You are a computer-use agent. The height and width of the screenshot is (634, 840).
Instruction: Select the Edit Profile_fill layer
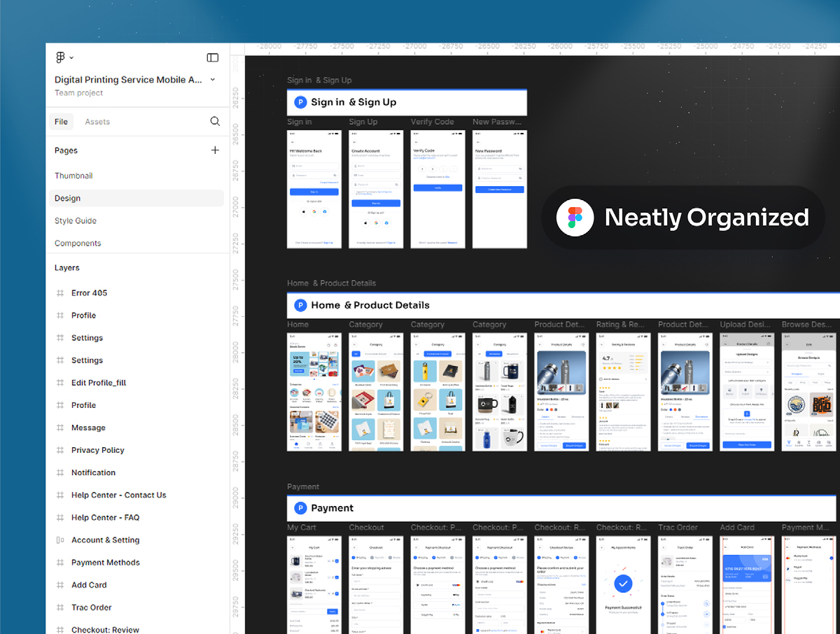[x=99, y=383]
